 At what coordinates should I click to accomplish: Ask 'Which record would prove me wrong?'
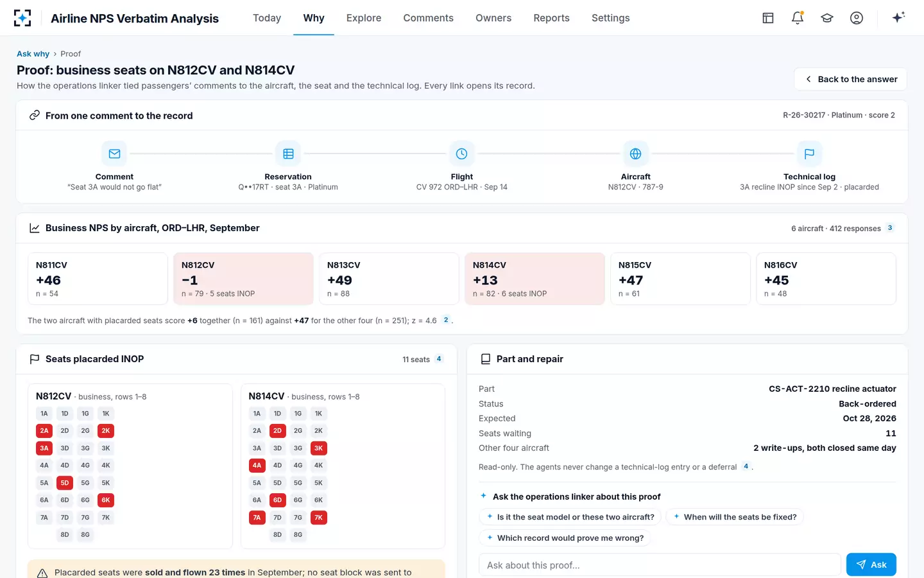[x=565, y=538]
